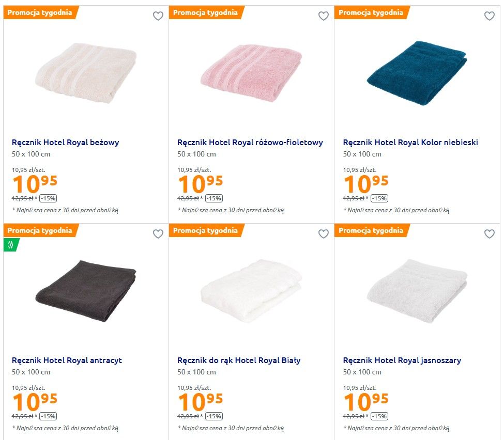
Task: Click heart icon on light gray towel
Action: click(489, 234)
